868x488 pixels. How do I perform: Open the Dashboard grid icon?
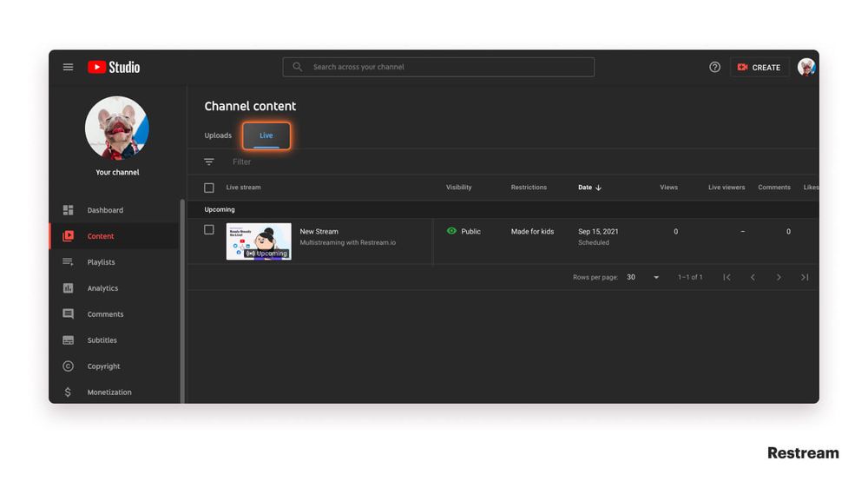(x=68, y=210)
